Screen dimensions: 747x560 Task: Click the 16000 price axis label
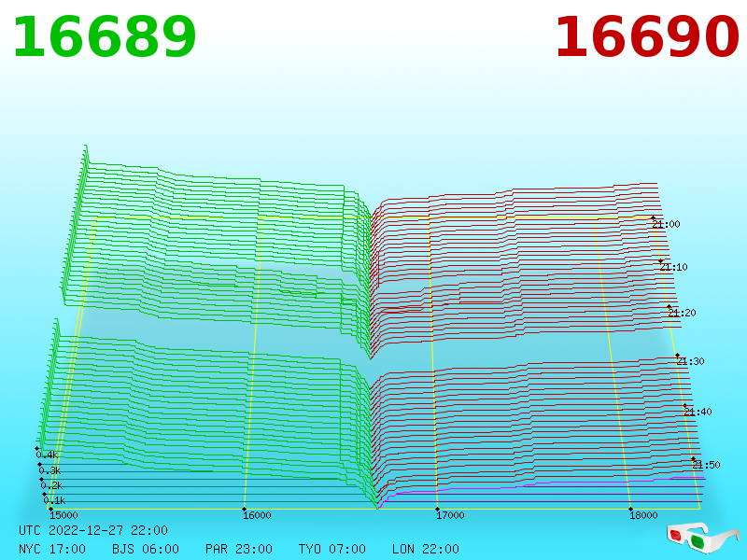click(257, 515)
